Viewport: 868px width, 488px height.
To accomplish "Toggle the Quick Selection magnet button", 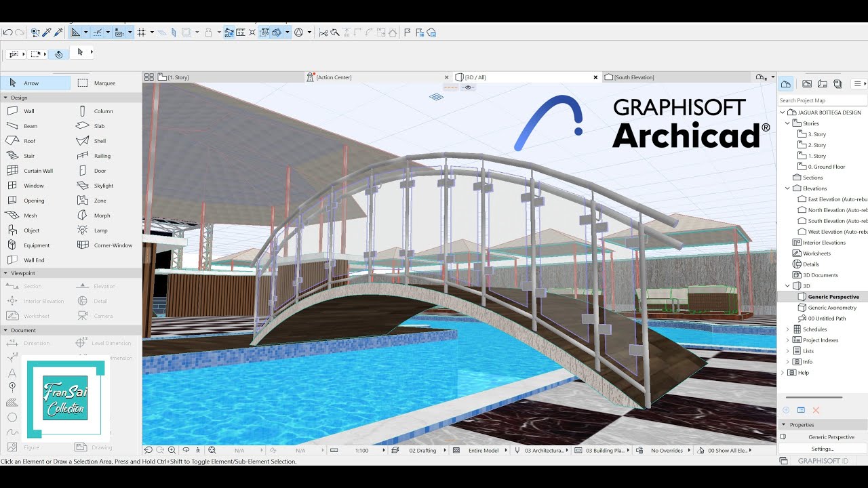I will point(58,54).
